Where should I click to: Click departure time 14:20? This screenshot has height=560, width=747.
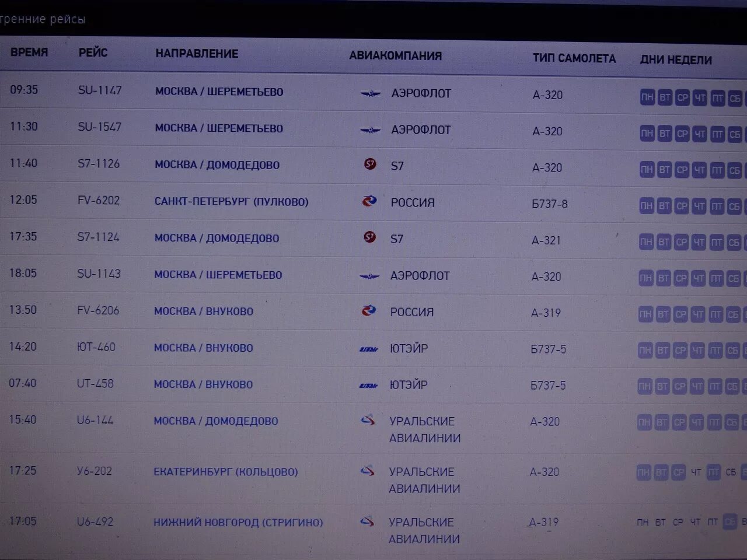pos(23,346)
